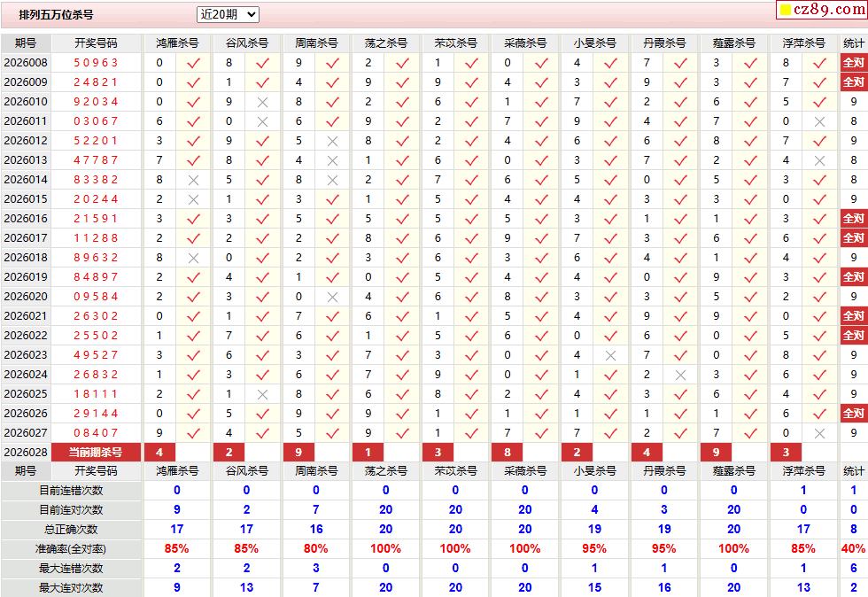Click the X mark for 周南 in row 2026012
868x597 pixels.
point(332,141)
